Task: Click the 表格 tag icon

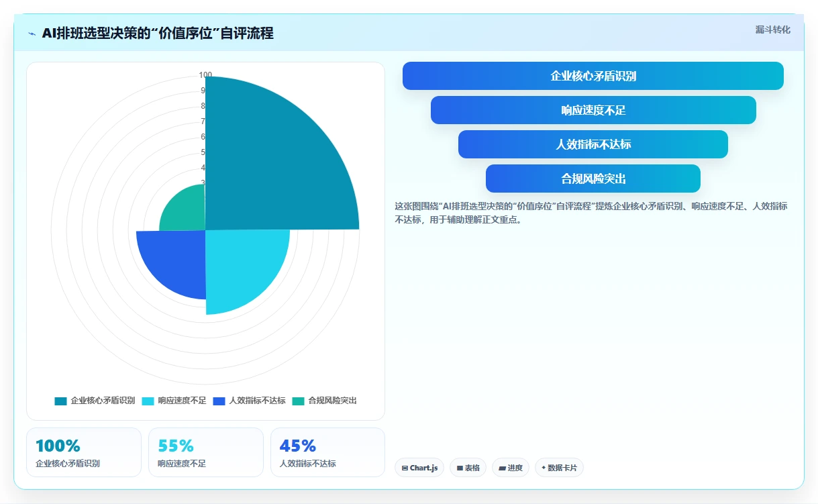Action: [x=460, y=468]
